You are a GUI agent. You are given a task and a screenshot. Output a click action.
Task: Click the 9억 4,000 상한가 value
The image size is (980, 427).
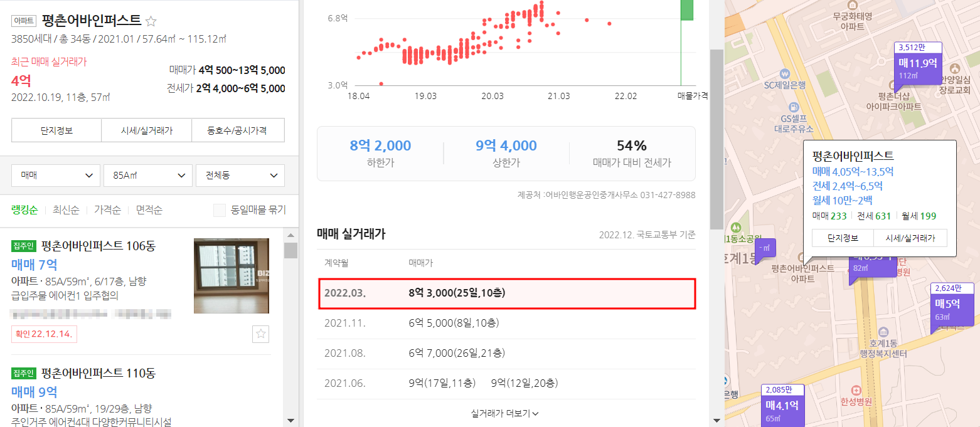pos(506,146)
